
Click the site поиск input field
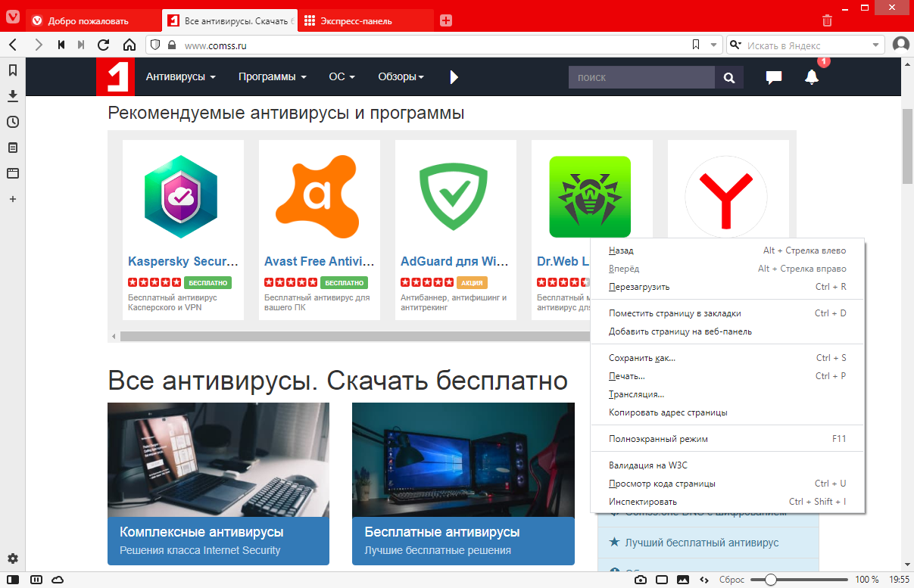[x=641, y=77]
